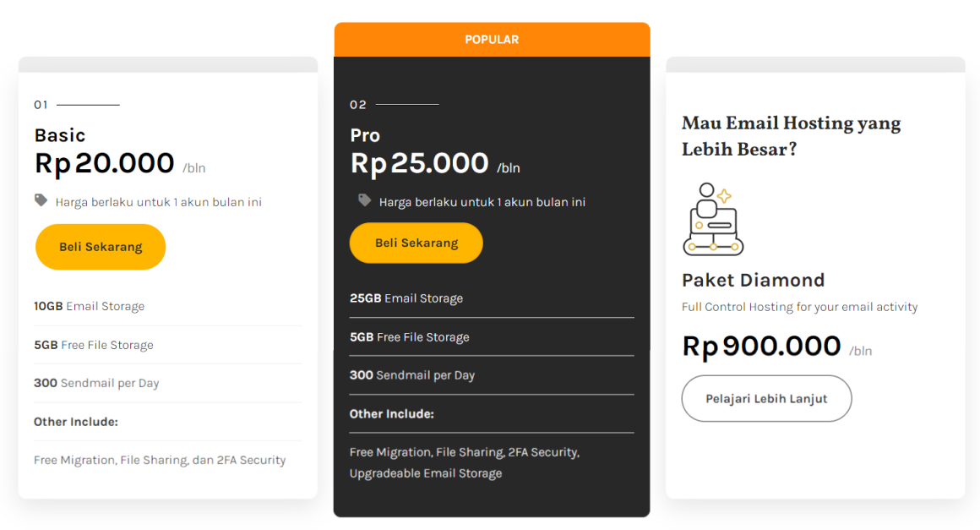The image size is (980, 530).
Task: Click the Rp 25.000 price on Pro
Action: [418, 163]
